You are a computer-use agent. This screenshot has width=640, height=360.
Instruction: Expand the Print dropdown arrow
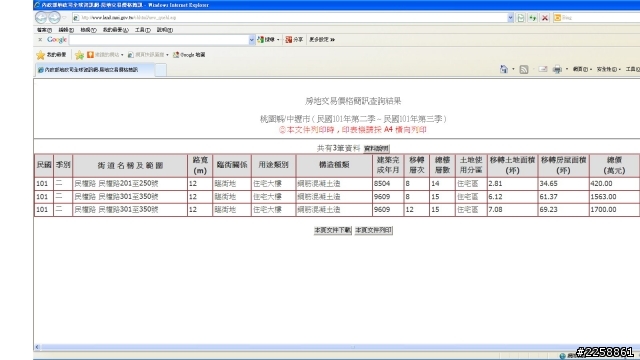pyautogui.click(x=567, y=69)
